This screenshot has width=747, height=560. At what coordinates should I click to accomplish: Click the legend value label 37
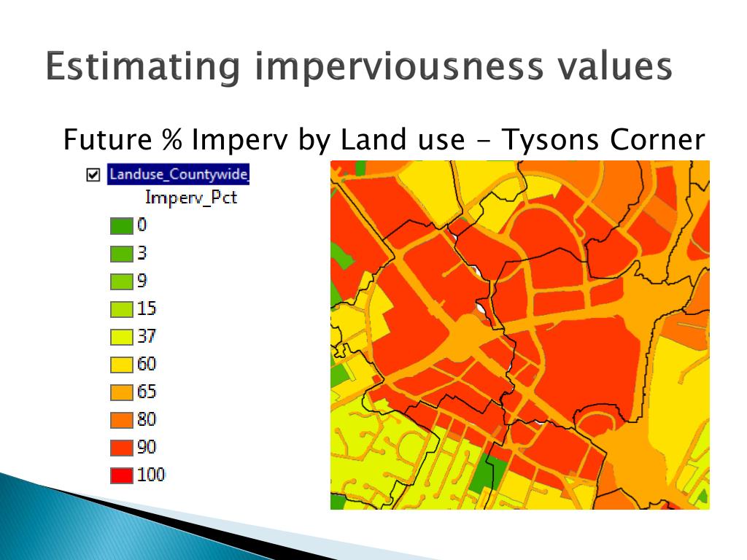coord(147,335)
